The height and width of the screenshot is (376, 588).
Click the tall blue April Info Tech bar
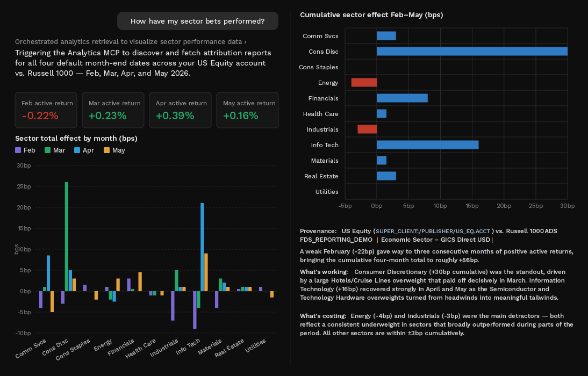(202, 247)
